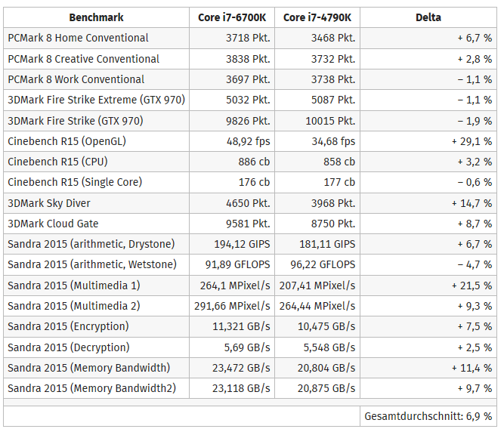Click the + 21,5 % delta cell
Viewport: 504px width, 429px height.
(x=472, y=285)
